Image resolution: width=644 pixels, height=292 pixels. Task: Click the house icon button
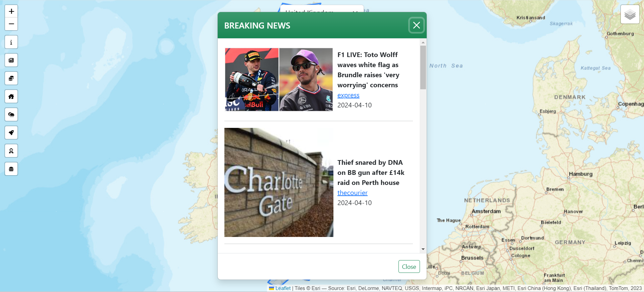[x=11, y=97]
